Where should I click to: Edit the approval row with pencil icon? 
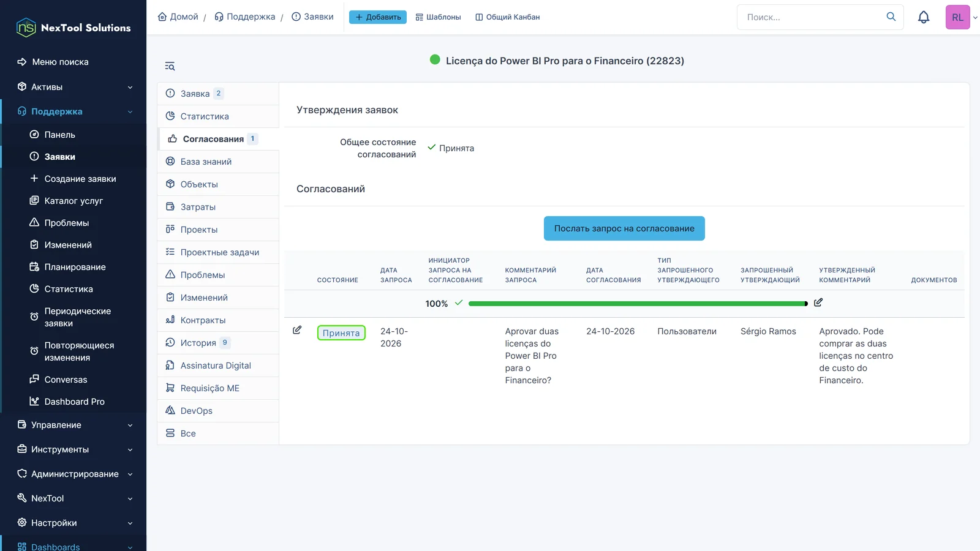click(297, 330)
